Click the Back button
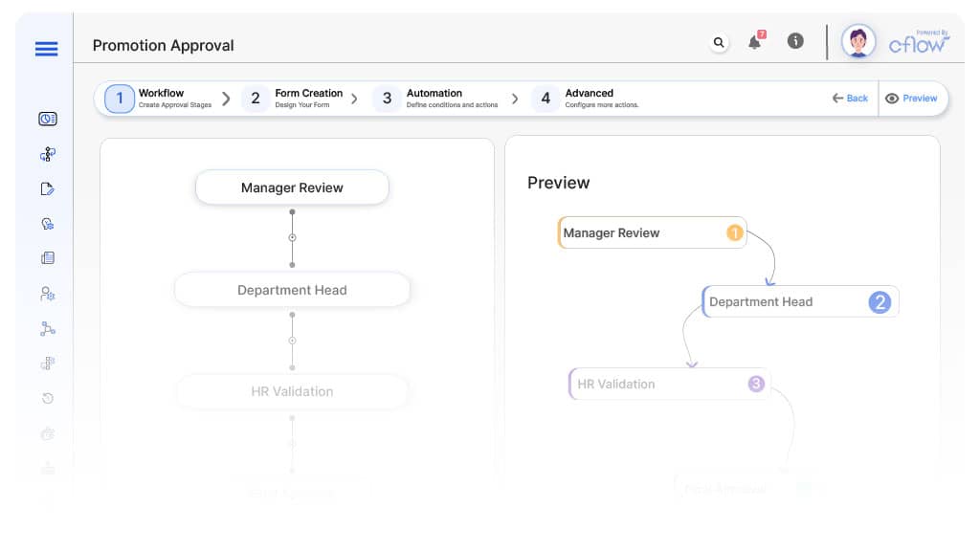 [x=850, y=99]
